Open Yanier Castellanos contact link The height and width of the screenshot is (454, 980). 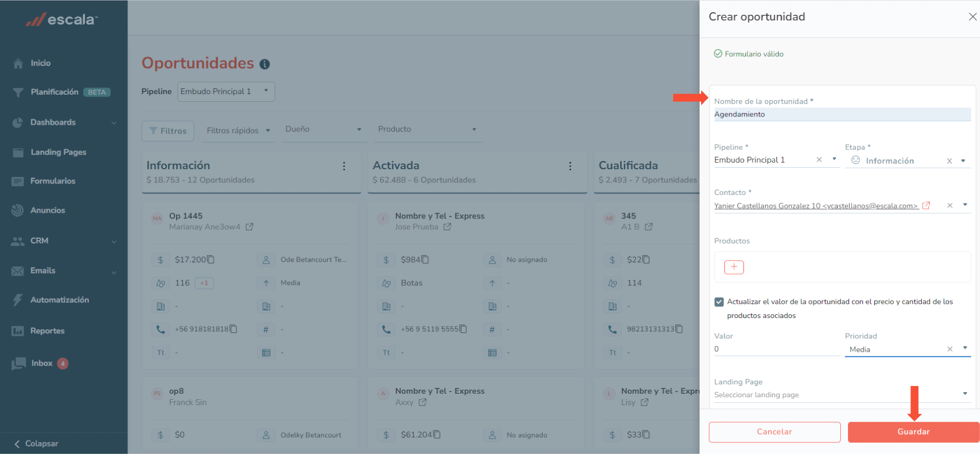pos(816,206)
